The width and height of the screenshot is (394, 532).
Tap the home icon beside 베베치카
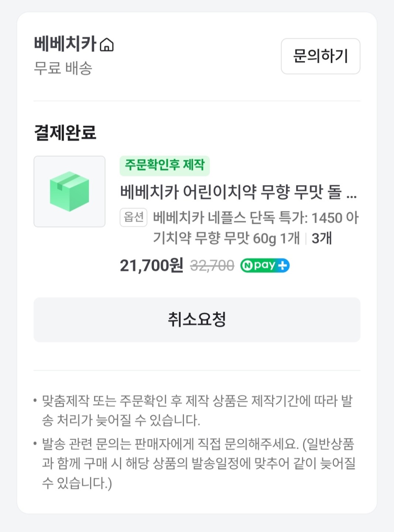[107, 45]
